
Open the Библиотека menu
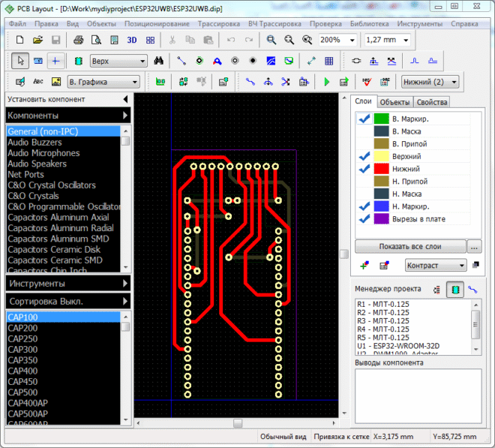(x=369, y=24)
